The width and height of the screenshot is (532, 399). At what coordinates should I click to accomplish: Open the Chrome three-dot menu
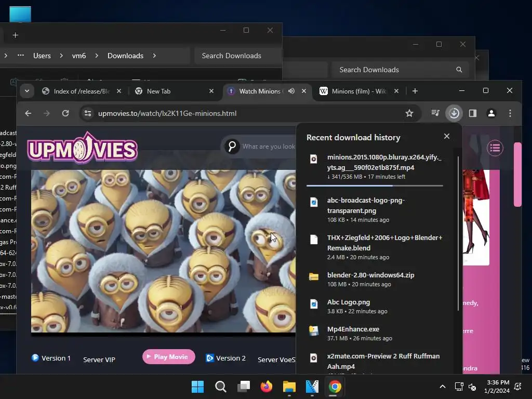coord(510,113)
